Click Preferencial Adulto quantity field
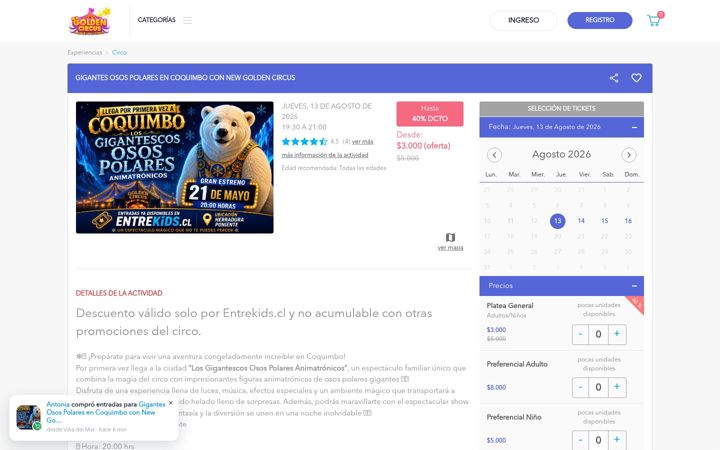The image size is (720, 450). point(598,387)
